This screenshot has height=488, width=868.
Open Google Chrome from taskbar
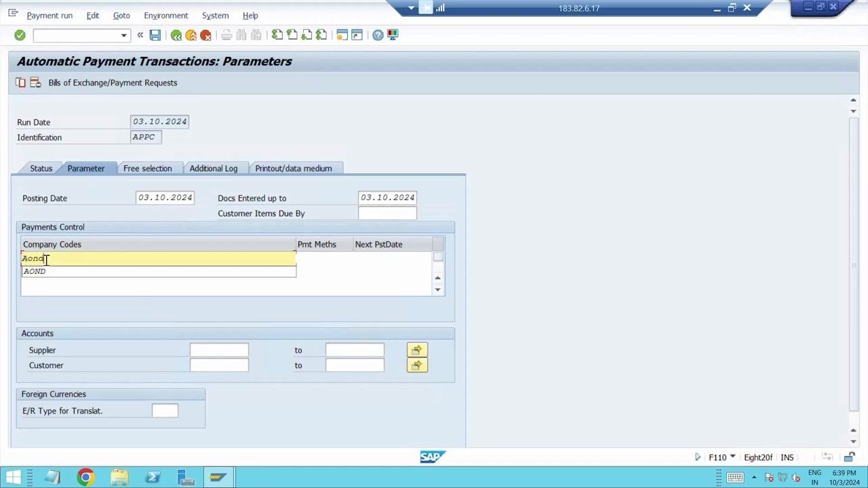coord(85,477)
